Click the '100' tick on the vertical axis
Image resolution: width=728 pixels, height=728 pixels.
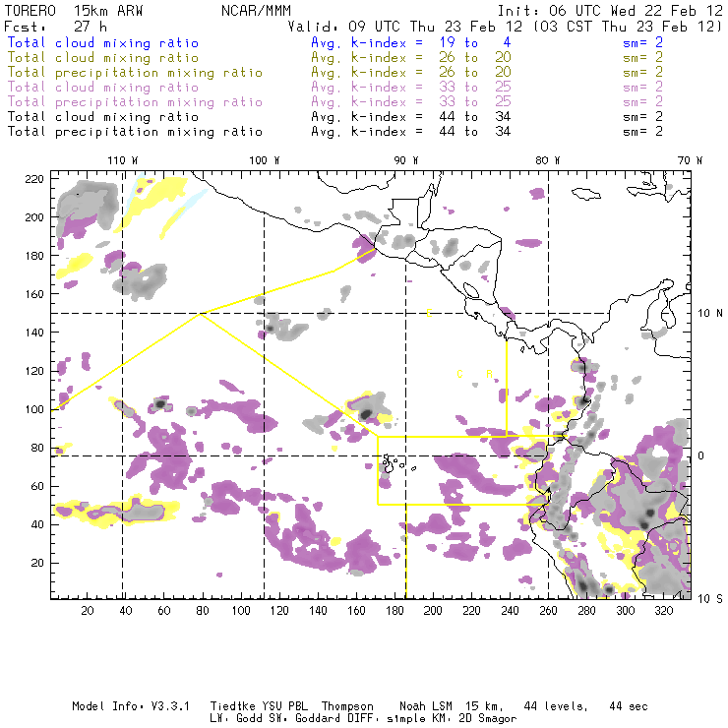34,409
